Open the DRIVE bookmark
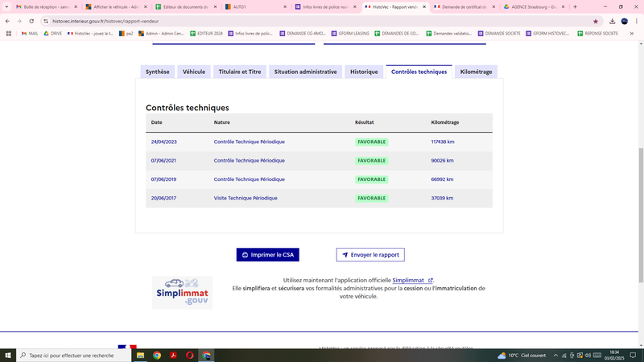644x362 pixels. (52, 34)
